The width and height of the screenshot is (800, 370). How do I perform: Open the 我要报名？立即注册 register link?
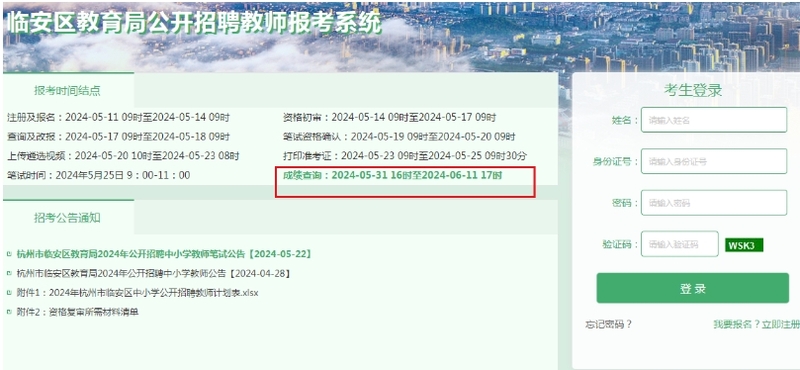click(x=757, y=325)
